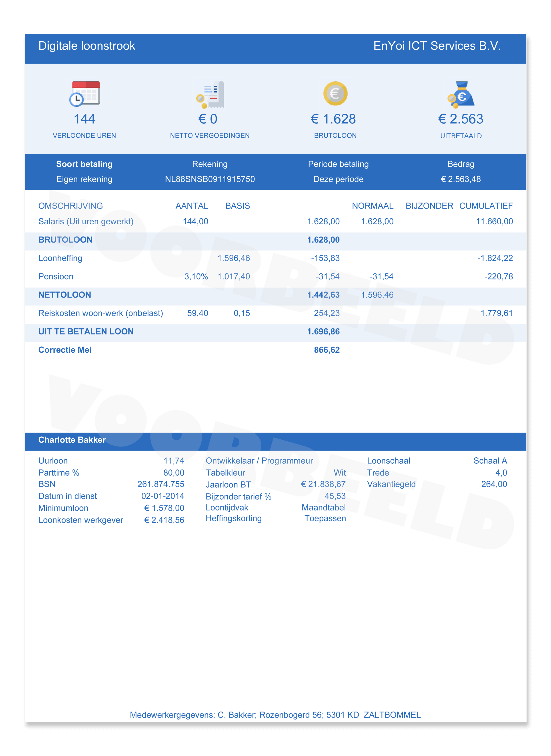
Task: Click the '11.660,00' cumulative salary value
Action: click(x=494, y=221)
